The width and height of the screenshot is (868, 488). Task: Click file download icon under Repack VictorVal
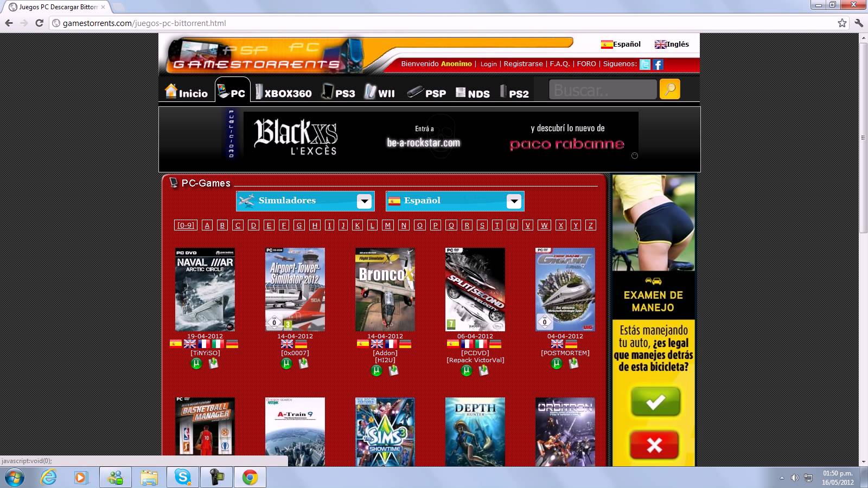click(x=483, y=370)
